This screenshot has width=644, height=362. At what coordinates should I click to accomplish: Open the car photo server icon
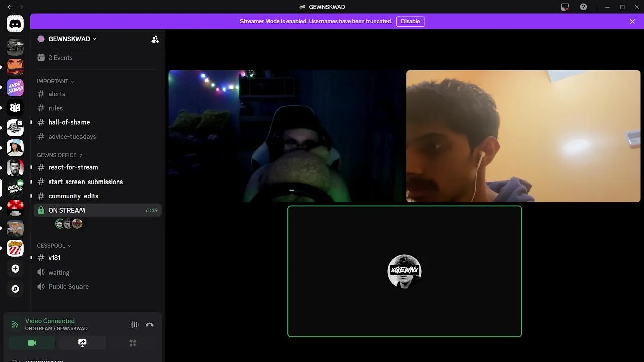coord(15,47)
